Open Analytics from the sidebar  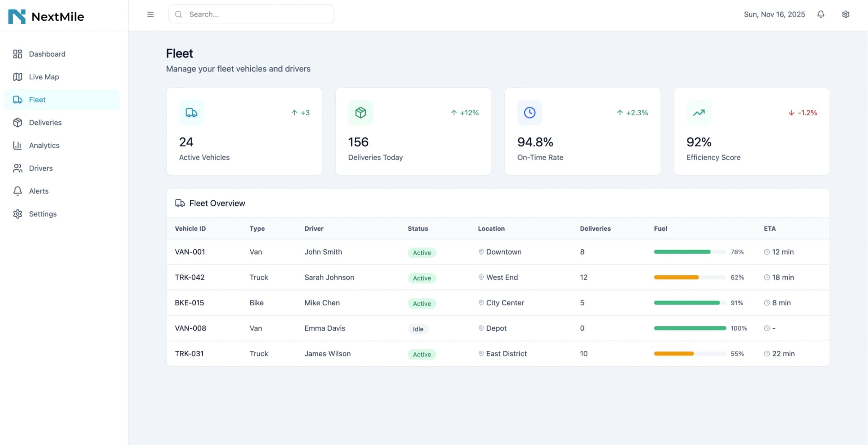[44, 146]
